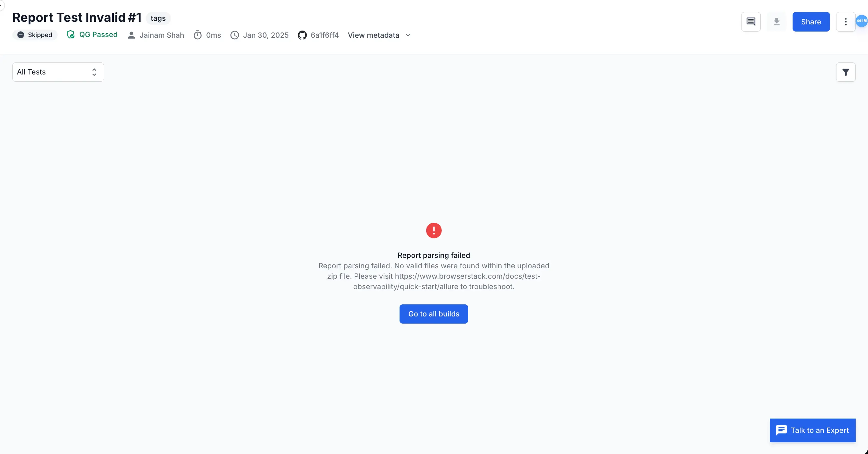Click the clock duration icon

tap(198, 35)
